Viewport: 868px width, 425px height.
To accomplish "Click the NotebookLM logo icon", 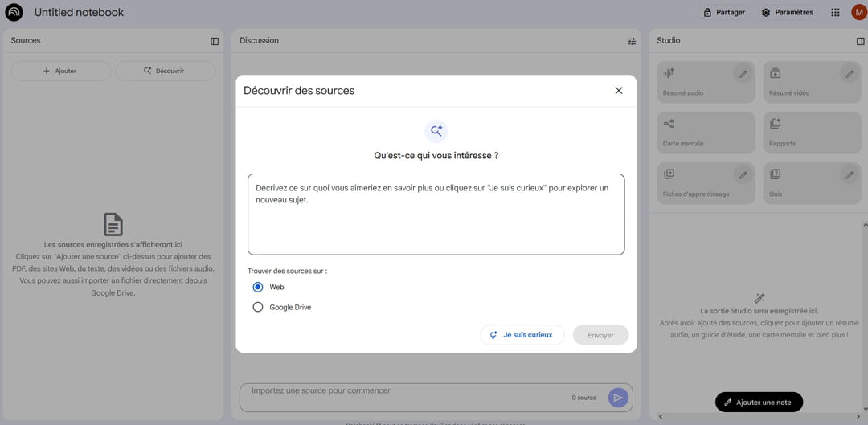I will 14,12.
